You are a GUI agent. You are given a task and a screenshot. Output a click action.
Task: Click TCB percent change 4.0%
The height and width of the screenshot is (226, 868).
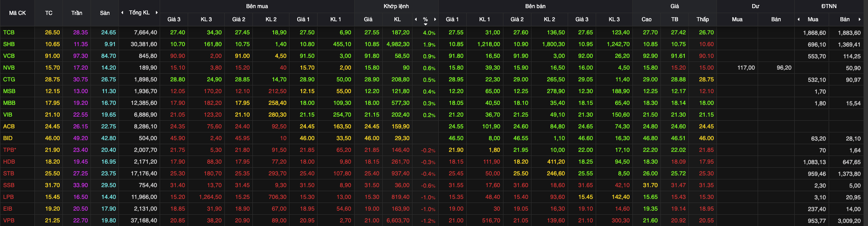pos(429,33)
